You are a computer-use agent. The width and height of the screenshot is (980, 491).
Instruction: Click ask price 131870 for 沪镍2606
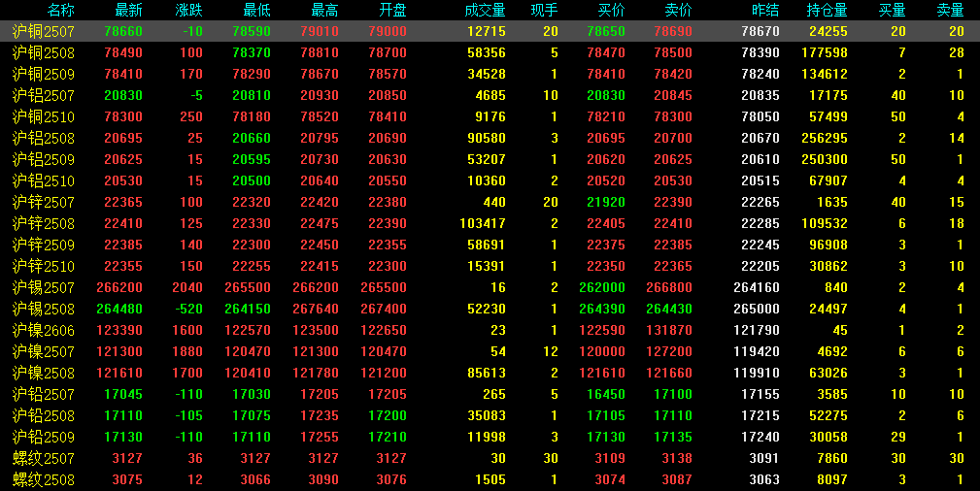(669, 331)
